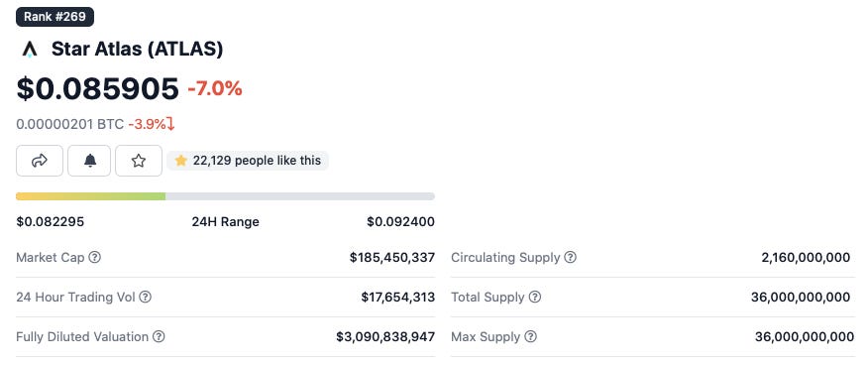Open price alert bell icon
The image size is (868, 366).
[89, 161]
